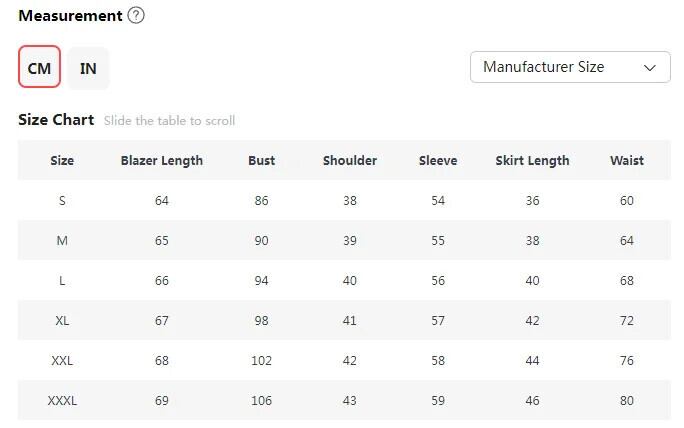The height and width of the screenshot is (428, 684).
Task: Click the Size Chart heading
Action: (56, 120)
